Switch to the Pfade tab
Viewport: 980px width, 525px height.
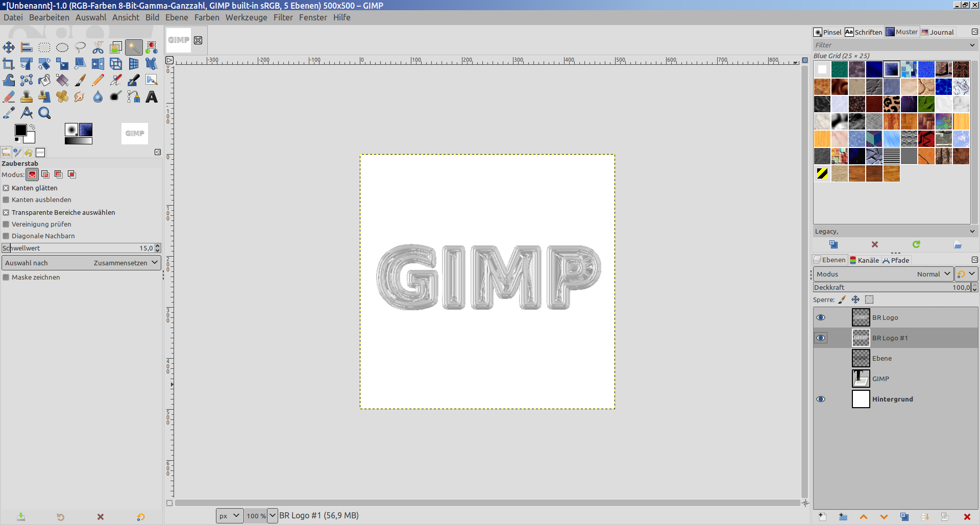click(x=896, y=260)
